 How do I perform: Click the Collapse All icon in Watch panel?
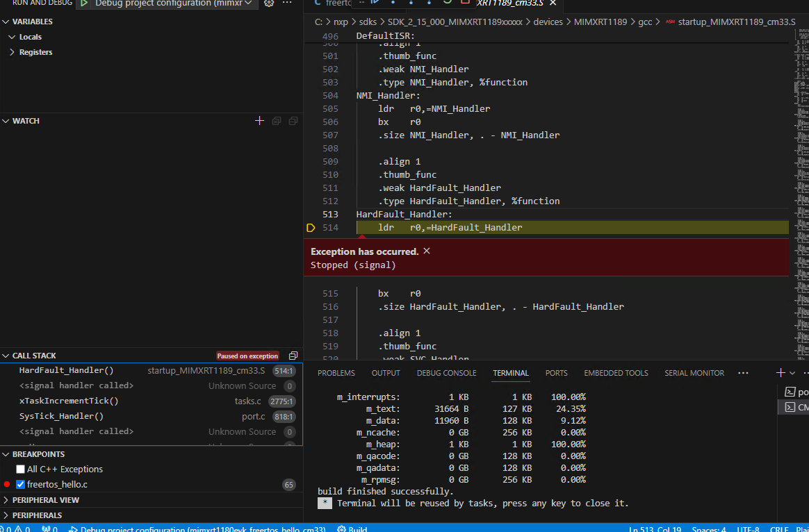point(293,120)
